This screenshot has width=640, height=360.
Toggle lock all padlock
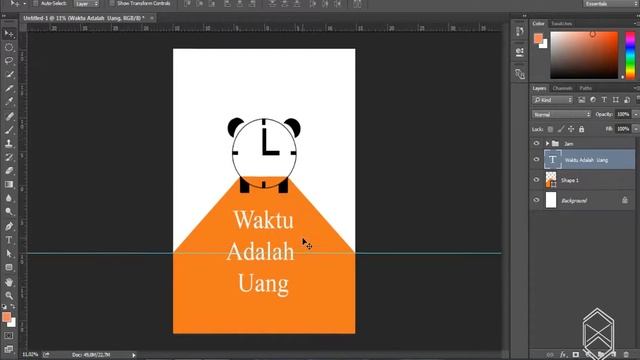[x=582, y=129]
